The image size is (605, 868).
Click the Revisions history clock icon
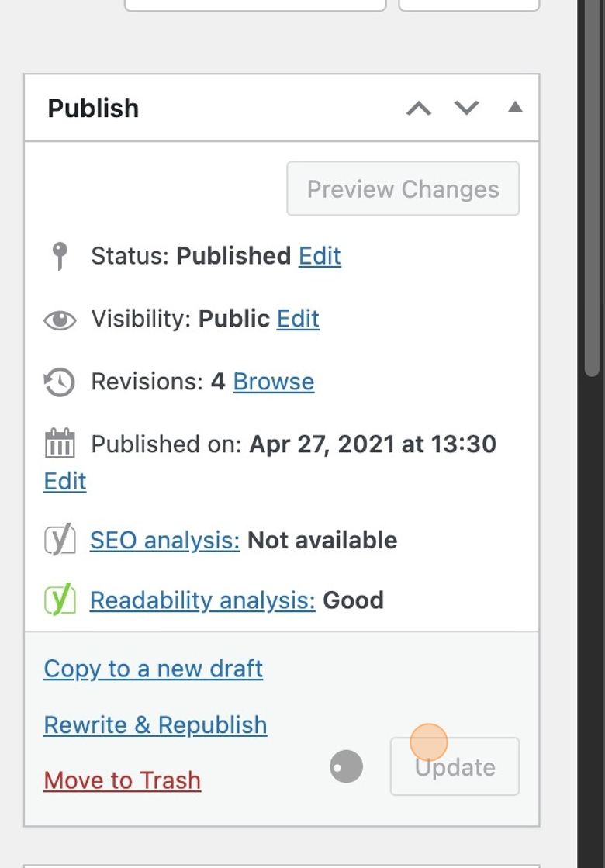60,382
